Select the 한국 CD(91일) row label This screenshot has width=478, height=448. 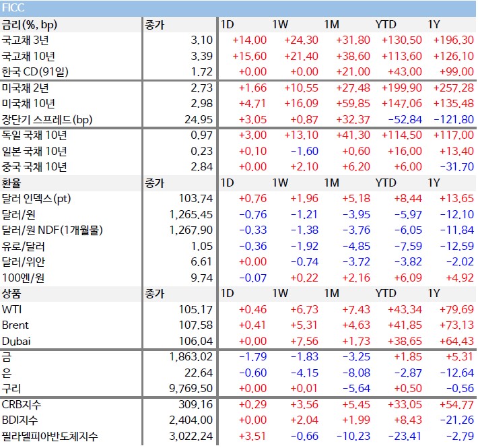35,72
